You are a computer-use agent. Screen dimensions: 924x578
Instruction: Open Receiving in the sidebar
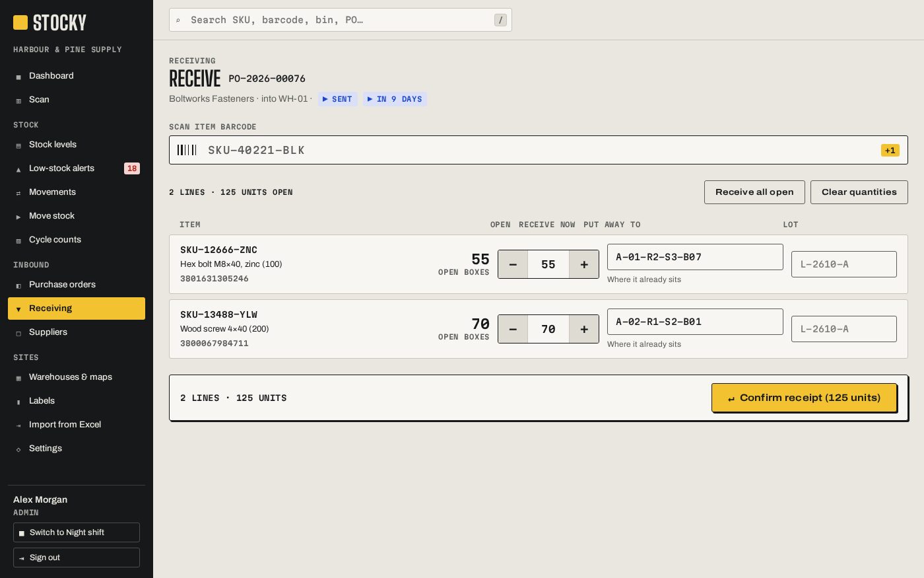tap(77, 308)
